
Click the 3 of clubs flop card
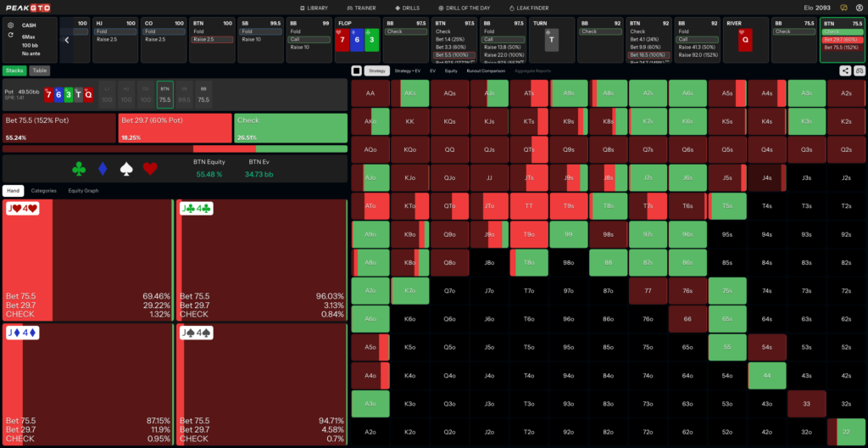[371, 40]
